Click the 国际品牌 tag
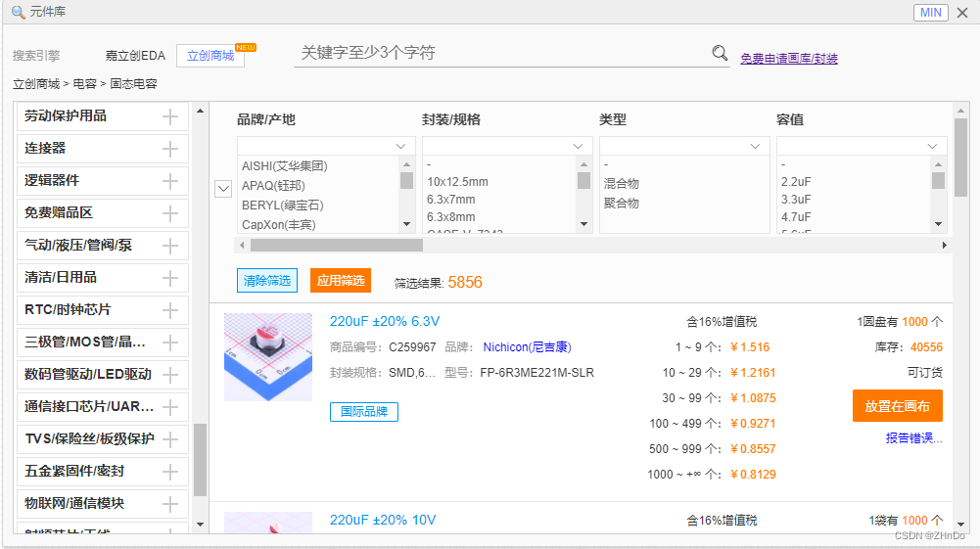The image size is (980, 549). (364, 412)
